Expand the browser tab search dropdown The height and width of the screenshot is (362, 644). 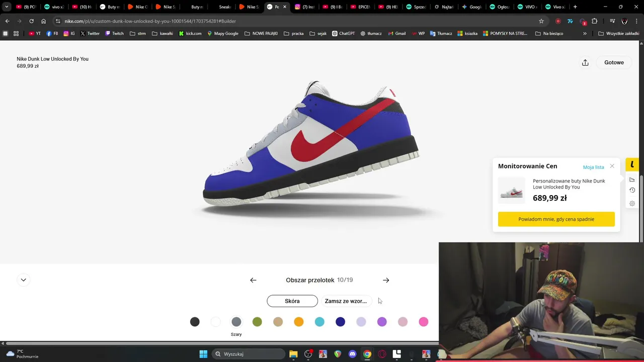pyautogui.click(x=7, y=7)
